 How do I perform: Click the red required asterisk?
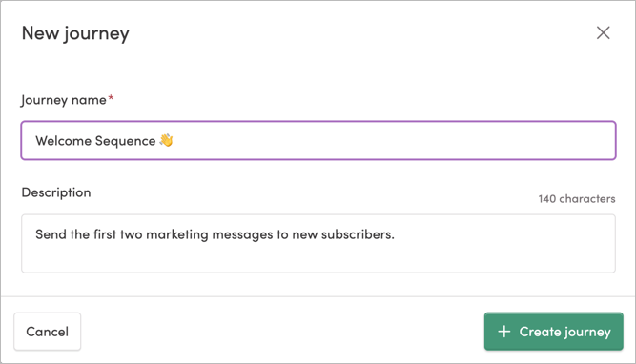tap(111, 98)
